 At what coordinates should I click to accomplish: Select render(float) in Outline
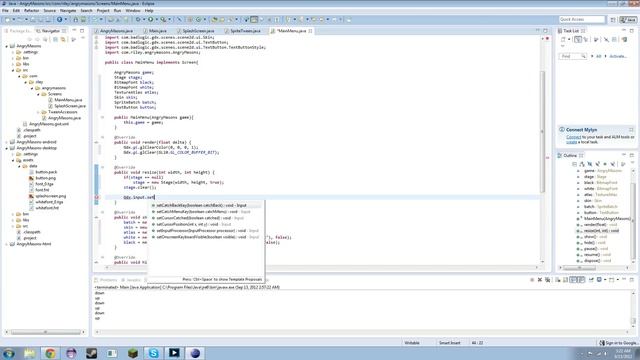pos(600,225)
